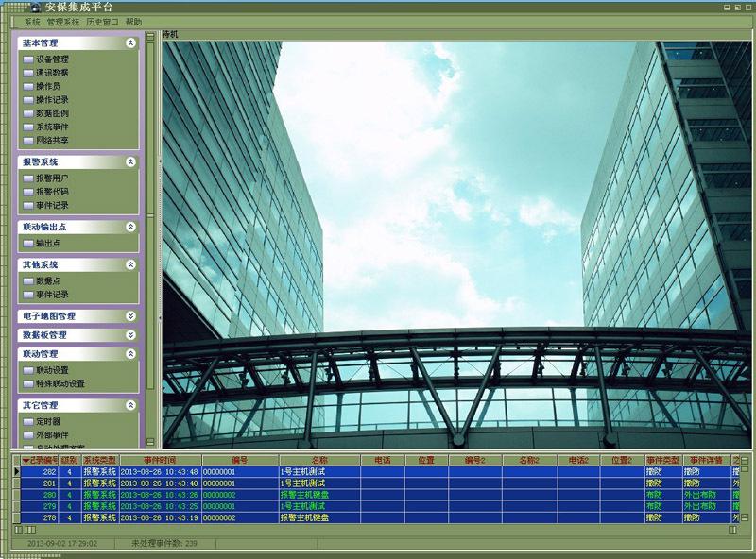Open the 输出点 item
The height and width of the screenshot is (559, 756).
[x=48, y=243]
